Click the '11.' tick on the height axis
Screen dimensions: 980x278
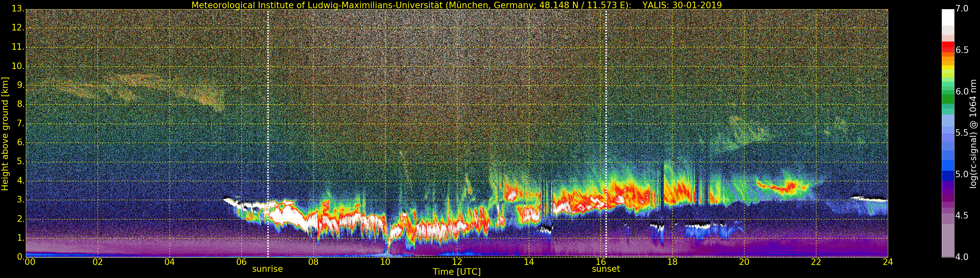tap(18, 47)
